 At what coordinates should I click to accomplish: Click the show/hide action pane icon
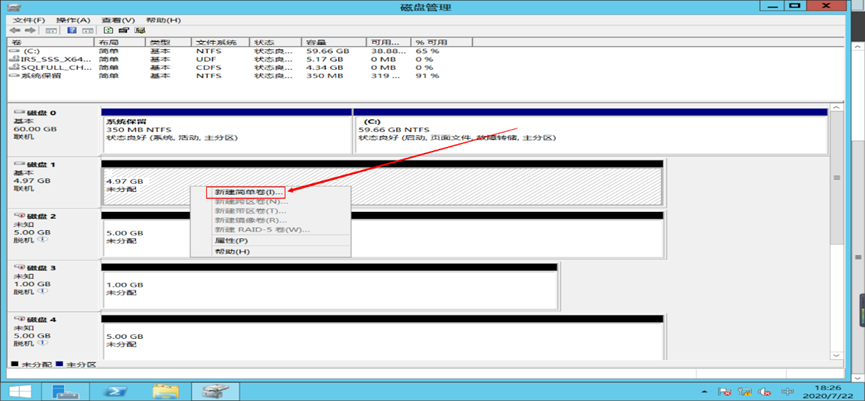click(87, 30)
